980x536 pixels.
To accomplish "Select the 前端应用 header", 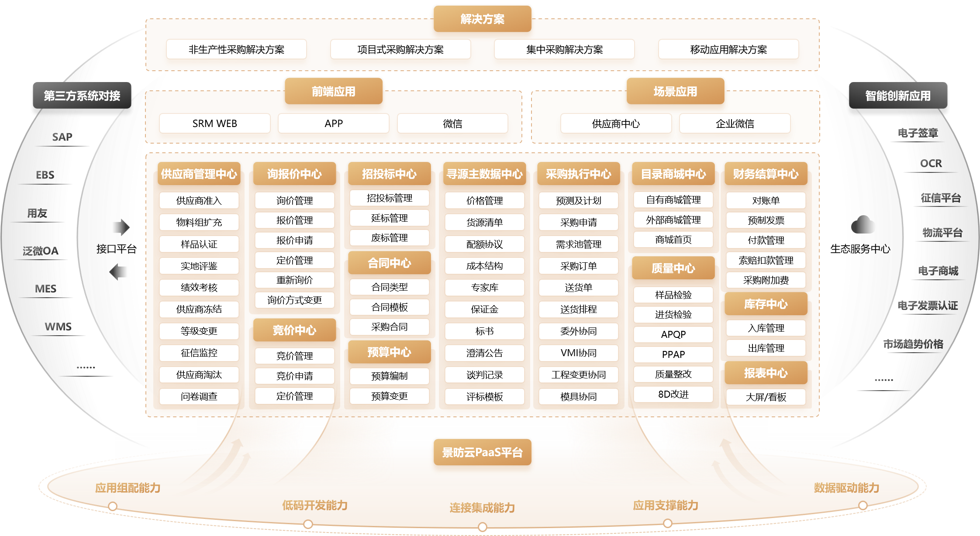I will (x=334, y=91).
